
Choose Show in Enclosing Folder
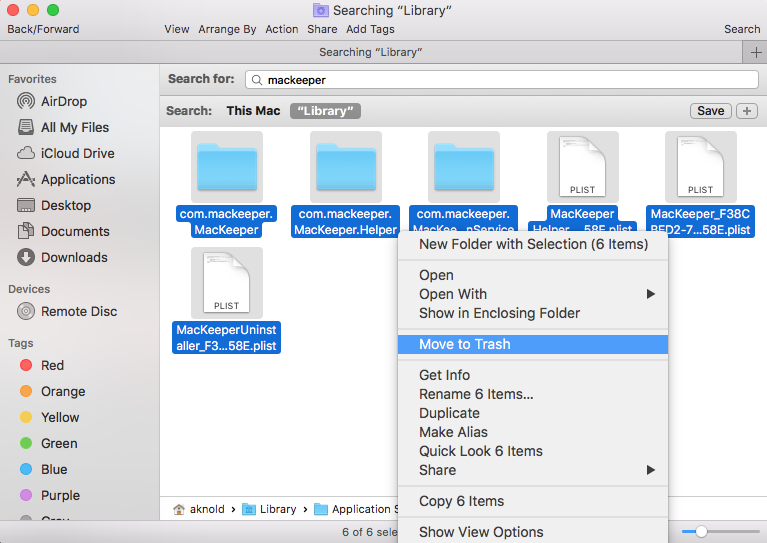533,313
